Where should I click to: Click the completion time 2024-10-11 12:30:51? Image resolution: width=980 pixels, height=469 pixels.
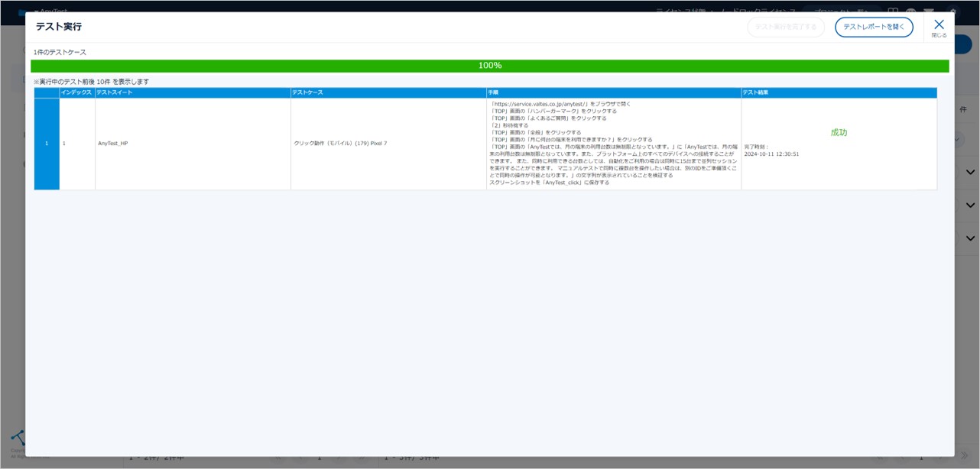click(x=771, y=154)
